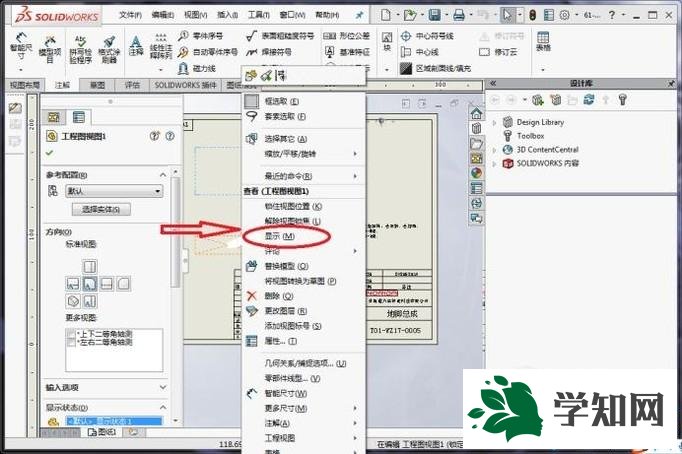The height and width of the screenshot is (454, 682).
Task: Open the Home tab of task pane
Action: [x=476, y=114]
